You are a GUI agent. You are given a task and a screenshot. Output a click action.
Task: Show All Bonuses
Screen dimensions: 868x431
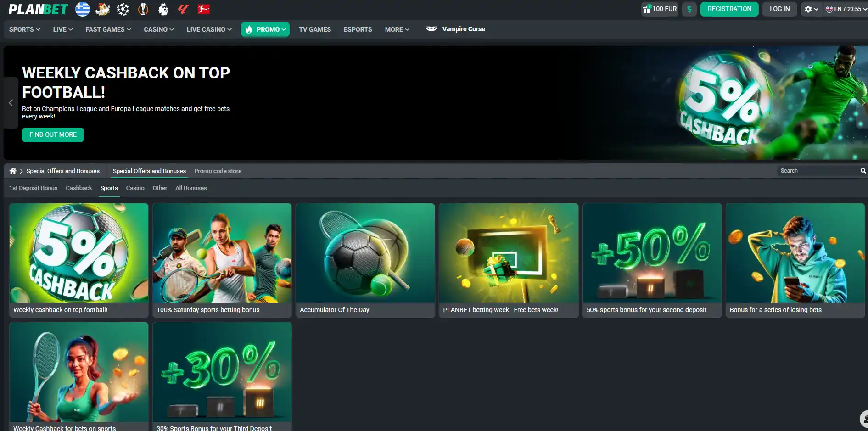[191, 188]
